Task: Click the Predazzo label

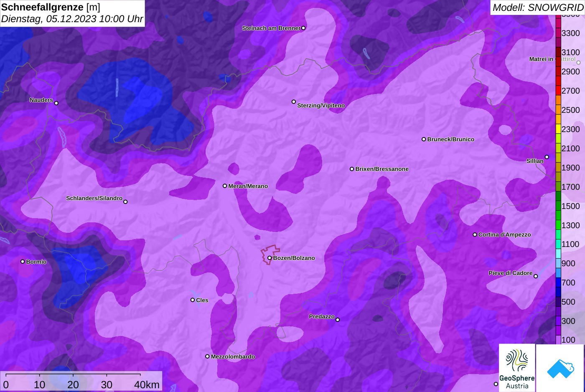Action: coord(322,316)
